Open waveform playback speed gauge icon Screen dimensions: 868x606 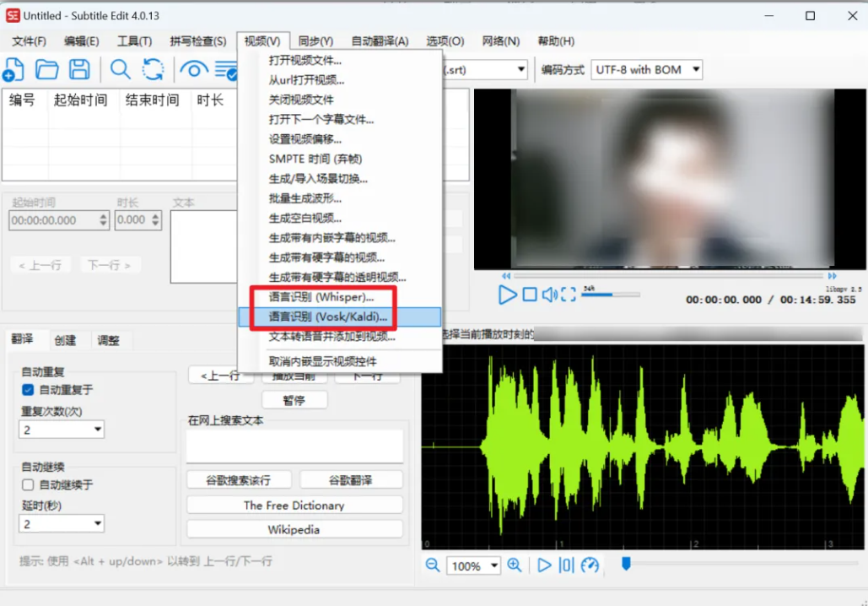590,565
